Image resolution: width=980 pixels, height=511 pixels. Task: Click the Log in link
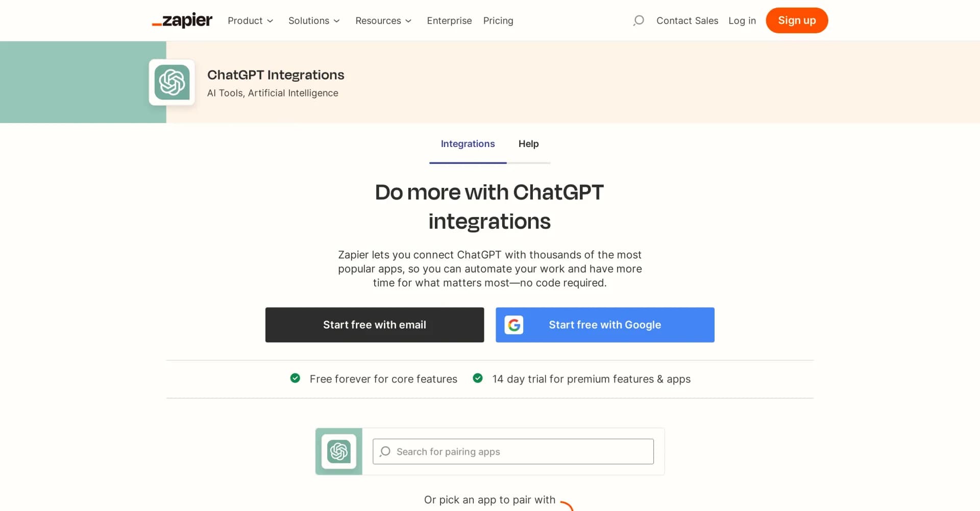coord(742,20)
